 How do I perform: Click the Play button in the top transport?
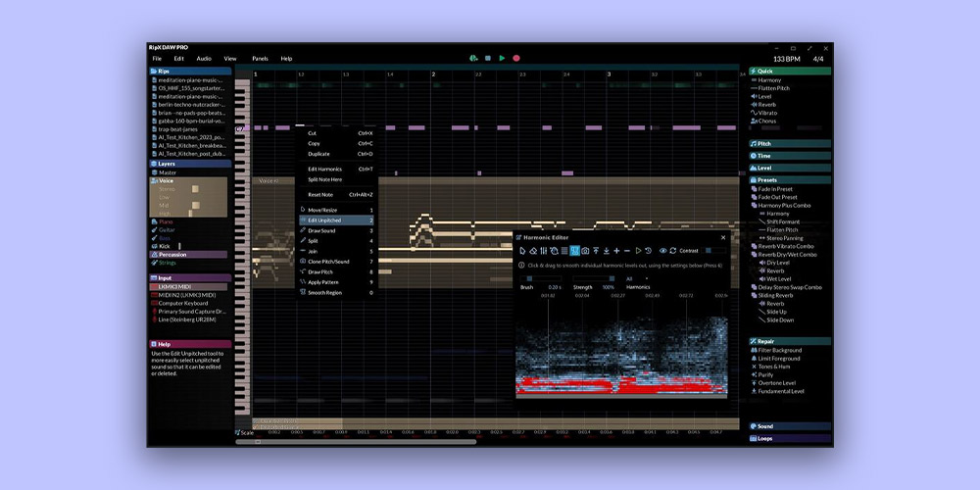[x=502, y=59]
